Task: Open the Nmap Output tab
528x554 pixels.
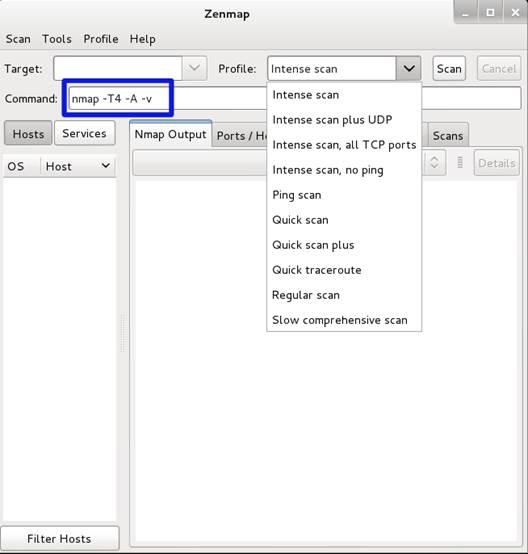Action: point(170,134)
